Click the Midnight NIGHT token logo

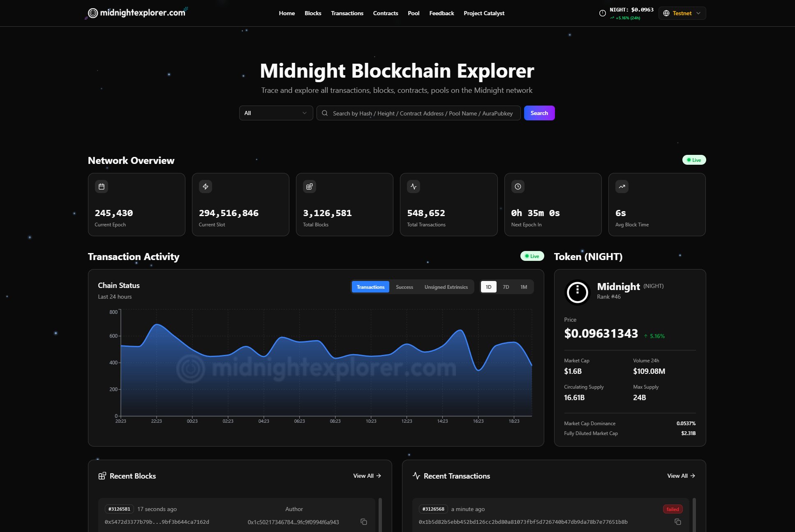577,292
